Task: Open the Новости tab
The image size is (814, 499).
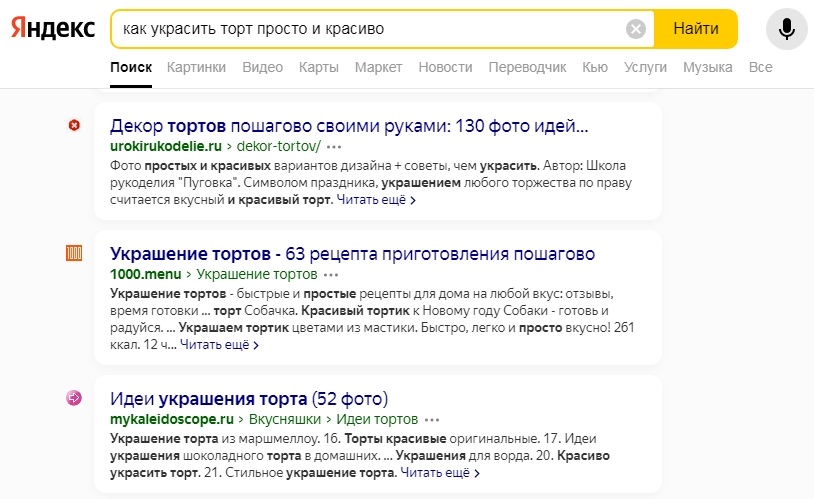Action: coord(445,68)
